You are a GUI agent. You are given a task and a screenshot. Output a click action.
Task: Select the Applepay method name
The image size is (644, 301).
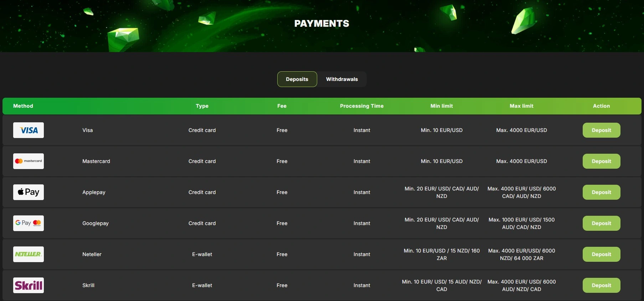click(x=94, y=192)
